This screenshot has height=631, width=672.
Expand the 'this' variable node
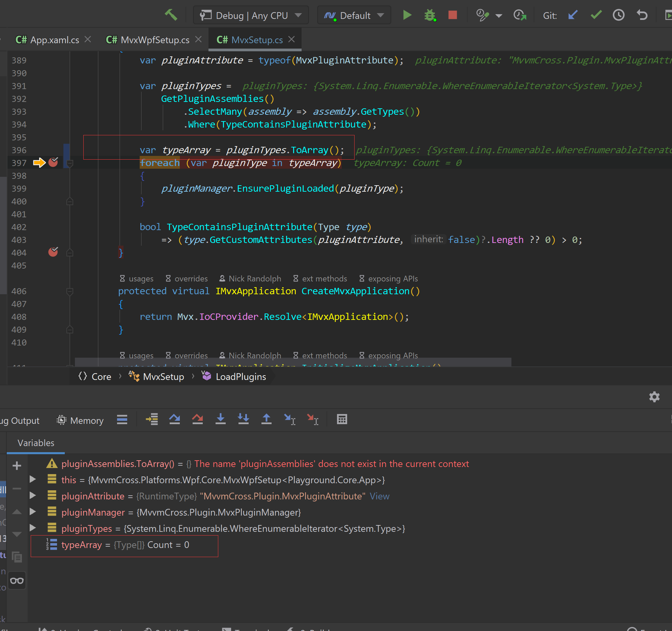click(x=32, y=479)
